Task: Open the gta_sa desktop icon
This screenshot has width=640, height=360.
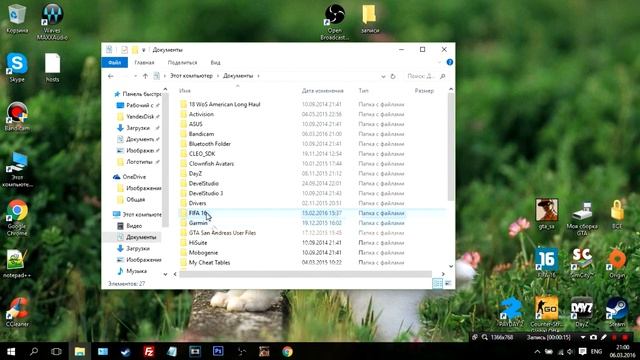Action: click(x=547, y=214)
